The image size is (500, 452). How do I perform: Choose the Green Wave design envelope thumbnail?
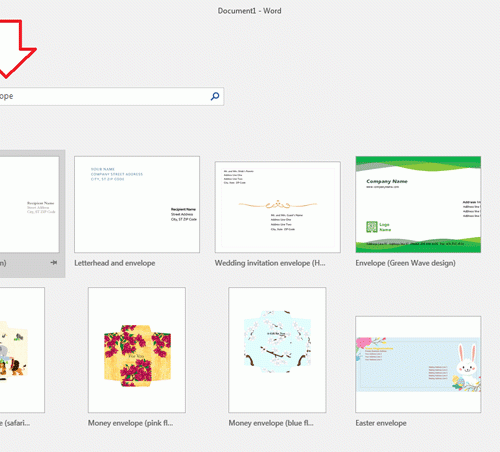pyautogui.click(x=418, y=204)
